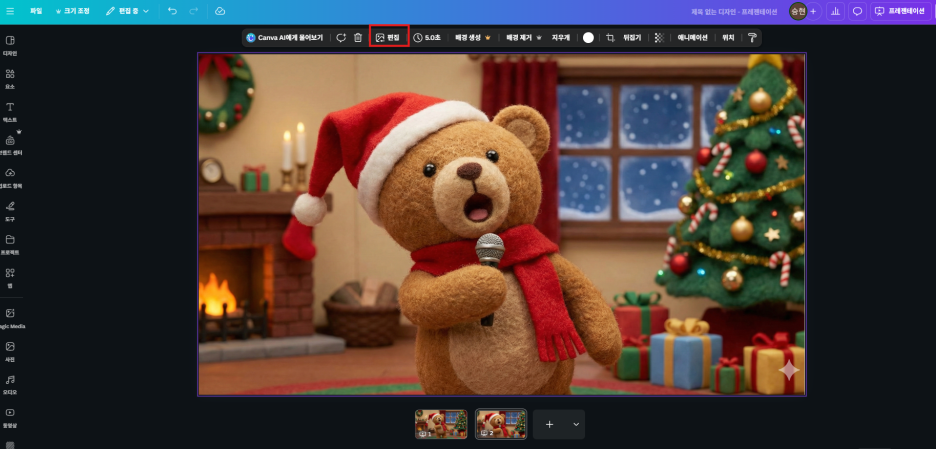936x449 pixels.
Task: Open the 도구 (Tools) sidebar panel
Action: (x=10, y=211)
